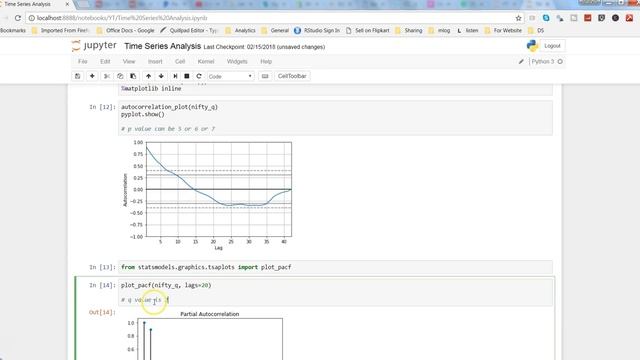The height and width of the screenshot is (360, 640).
Task: Open the Help menu
Action: 266,62
